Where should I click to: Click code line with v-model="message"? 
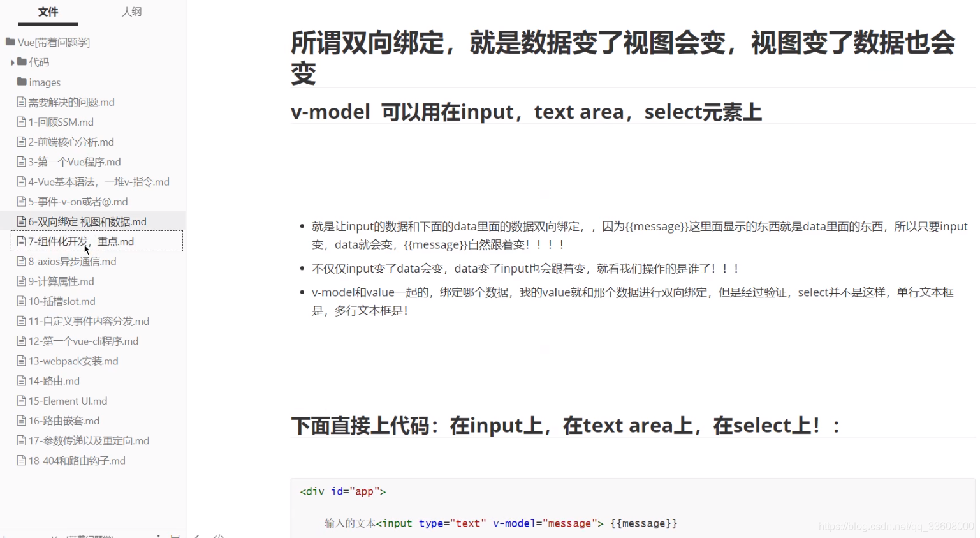[501, 523]
